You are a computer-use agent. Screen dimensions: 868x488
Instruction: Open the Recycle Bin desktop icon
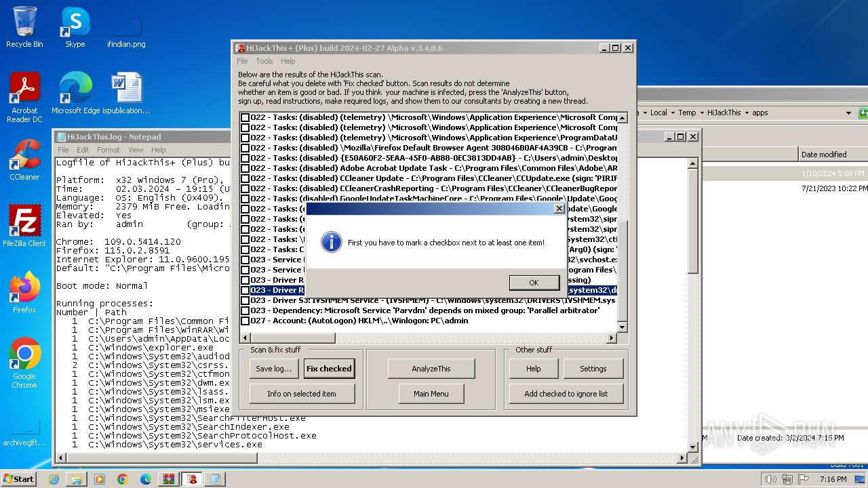24,27
